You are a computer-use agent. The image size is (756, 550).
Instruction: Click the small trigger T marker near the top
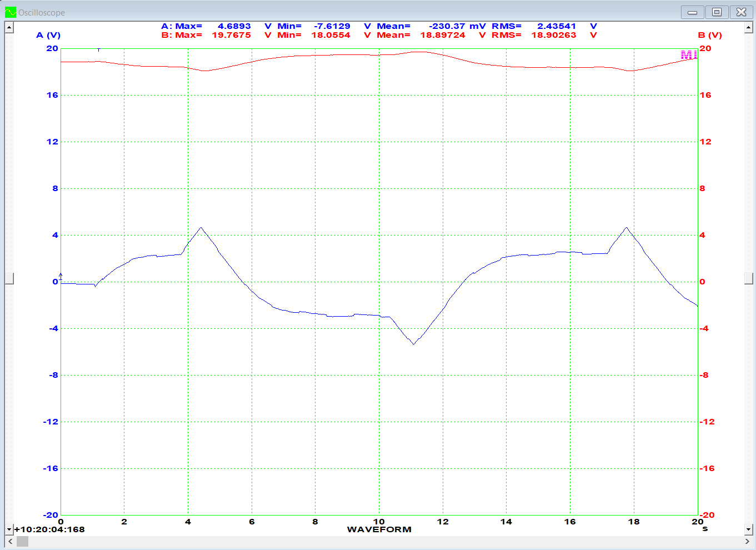point(99,50)
